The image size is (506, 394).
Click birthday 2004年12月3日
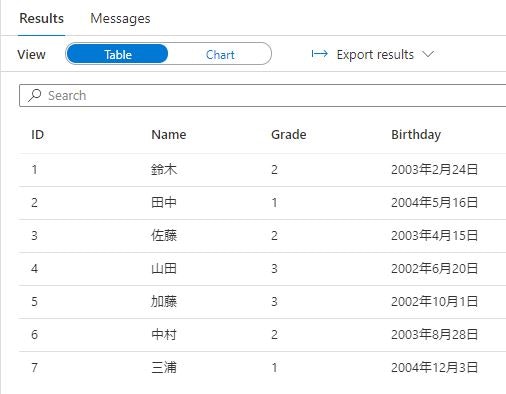(434, 367)
